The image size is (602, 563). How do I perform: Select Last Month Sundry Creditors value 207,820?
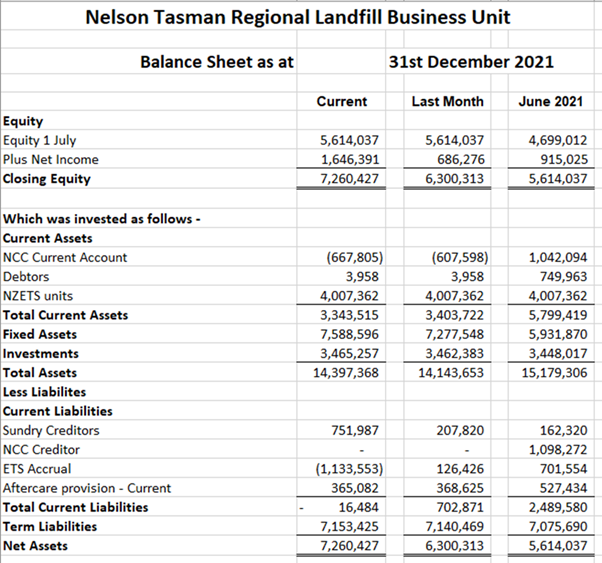coord(460,430)
